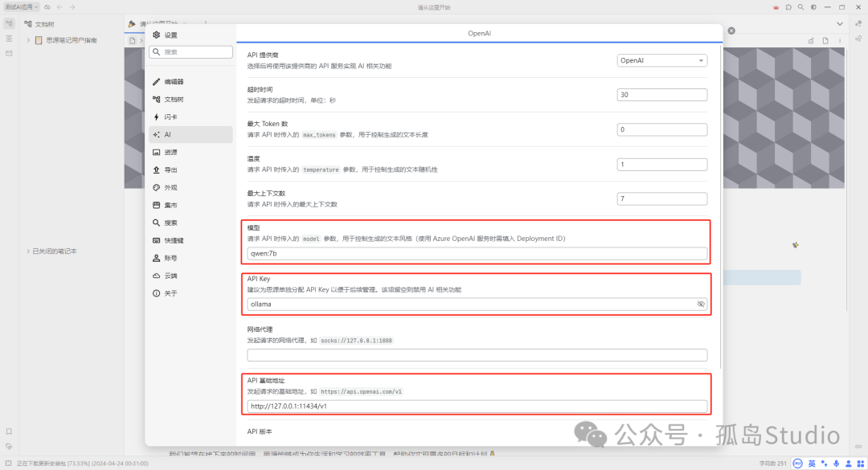Open the 编辑器 settings section
This screenshot has height=470, width=868.
tap(190, 81)
